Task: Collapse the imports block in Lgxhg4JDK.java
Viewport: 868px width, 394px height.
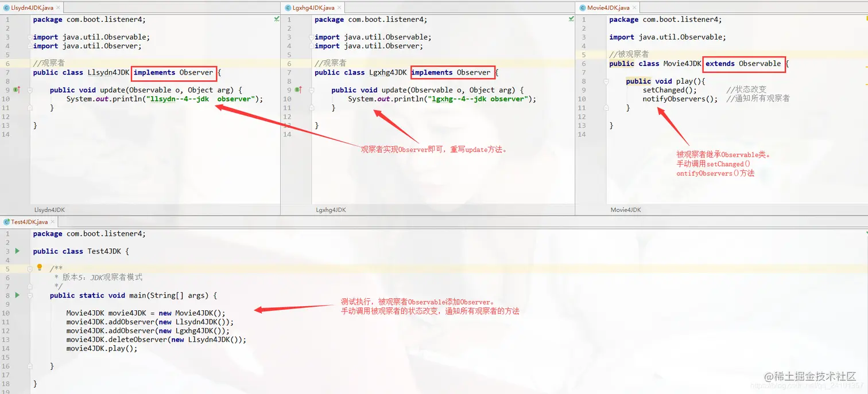Action: pos(312,37)
